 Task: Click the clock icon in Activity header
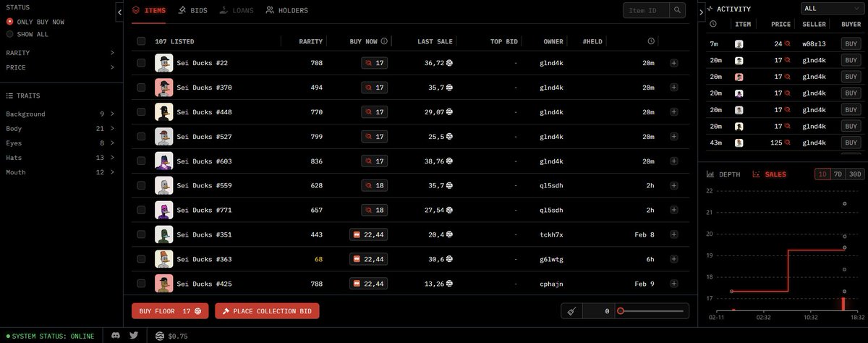tap(714, 25)
